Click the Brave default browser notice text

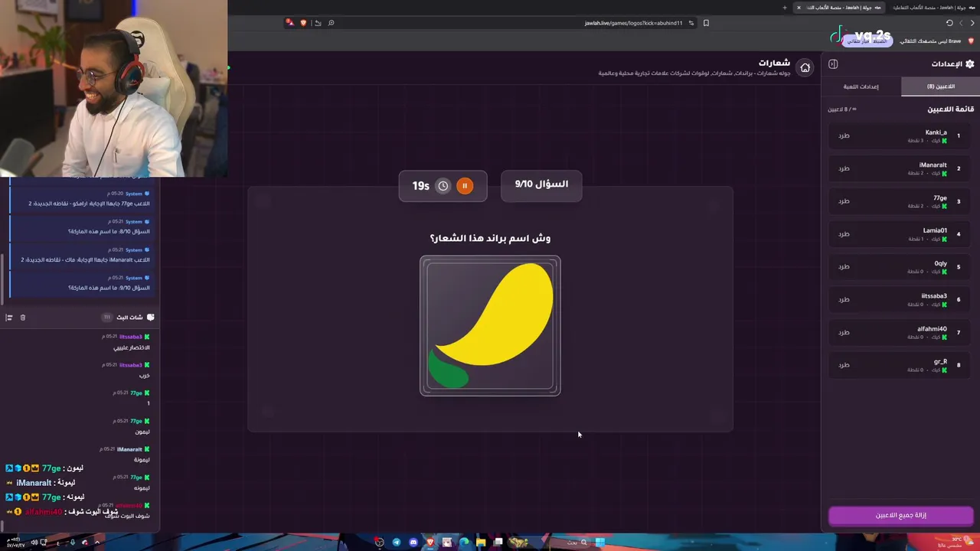(929, 41)
